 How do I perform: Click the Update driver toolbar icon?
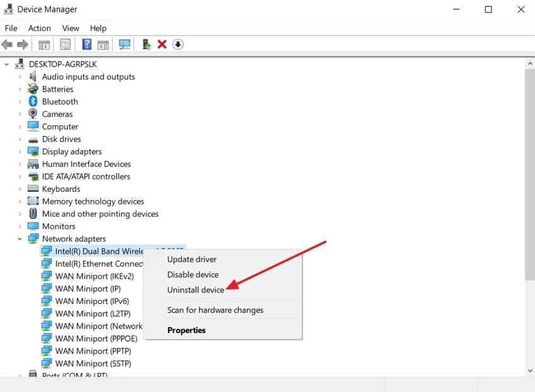click(147, 44)
